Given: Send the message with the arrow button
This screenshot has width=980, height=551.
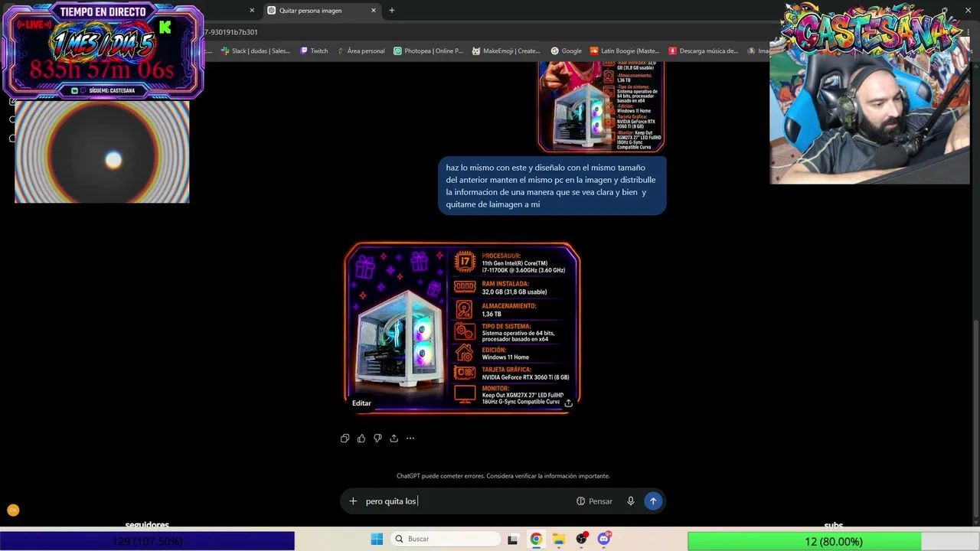Looking at the screenshot, I should (653, 501).
